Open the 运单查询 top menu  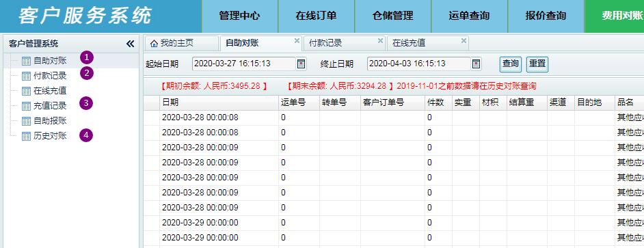click(x=470, y=16)
